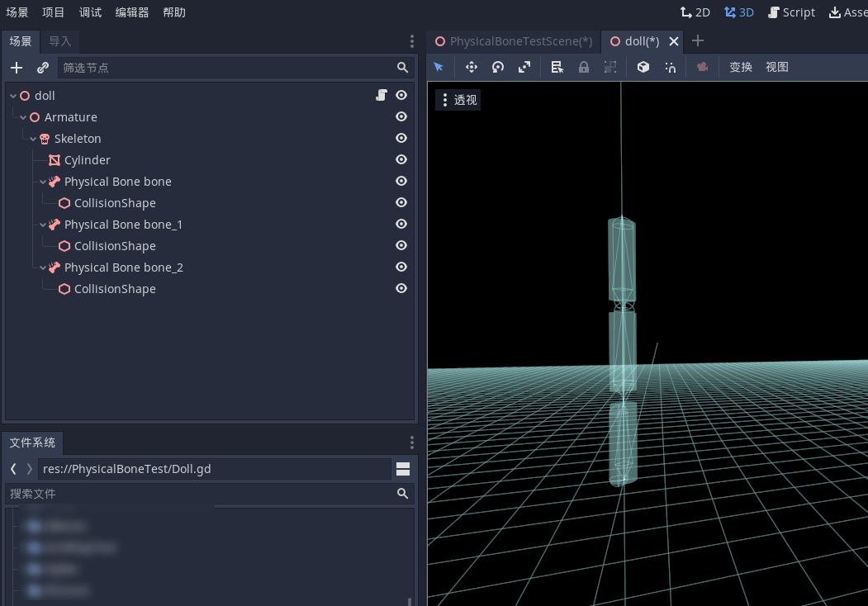
Task: Open the 场景 menu
Action: coord(17,12)
